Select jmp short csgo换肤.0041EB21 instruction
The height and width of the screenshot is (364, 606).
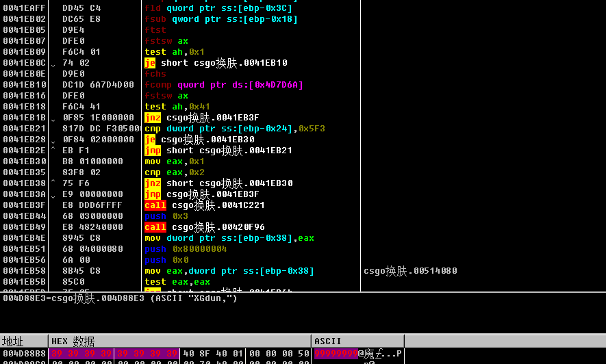pos(218,151)
